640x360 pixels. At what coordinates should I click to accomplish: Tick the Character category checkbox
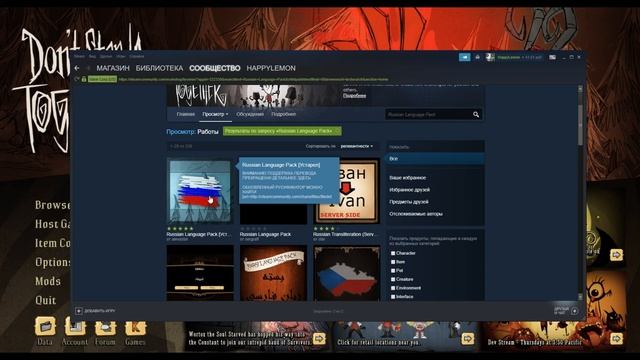pyautogui.click(x=393, y=253)
